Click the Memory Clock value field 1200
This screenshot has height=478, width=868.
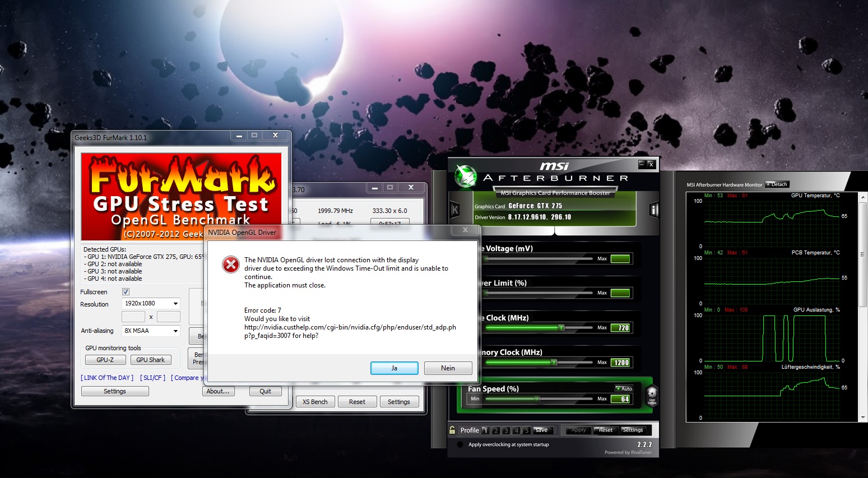[x=620, y=363]
